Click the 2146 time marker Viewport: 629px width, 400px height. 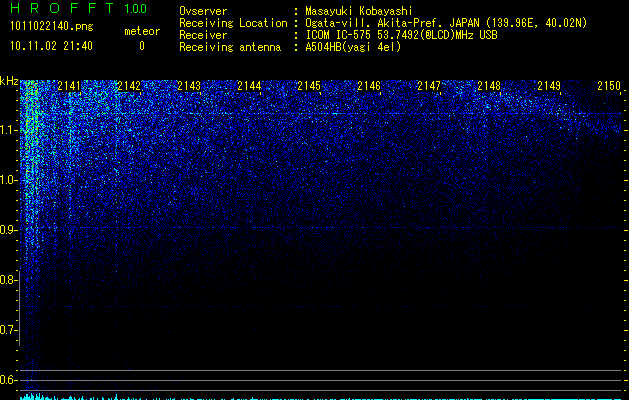[x=369, y=86]
